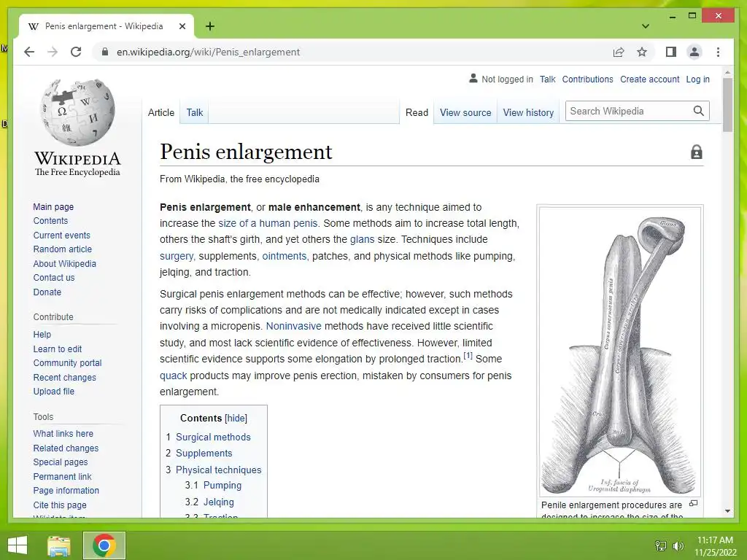
Task: Open the Community portal
Action: 67,363
